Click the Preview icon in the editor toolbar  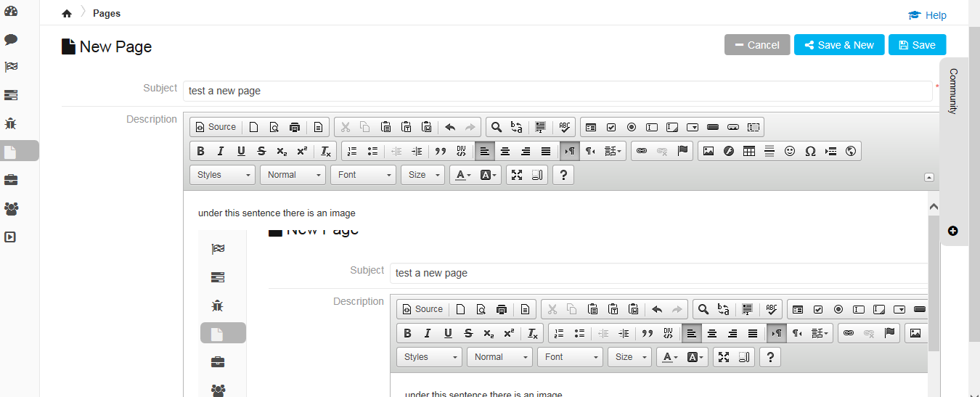click(x=274, y=127)
